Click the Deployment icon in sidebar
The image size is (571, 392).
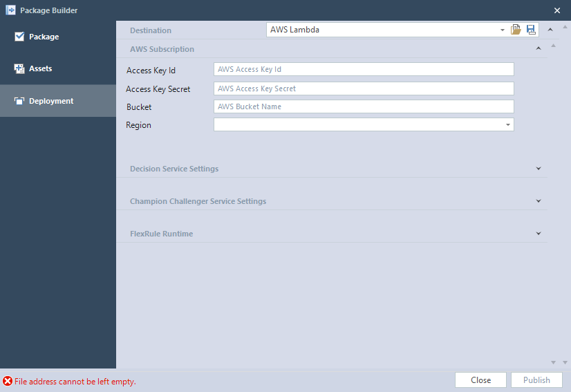pos(19,101)
